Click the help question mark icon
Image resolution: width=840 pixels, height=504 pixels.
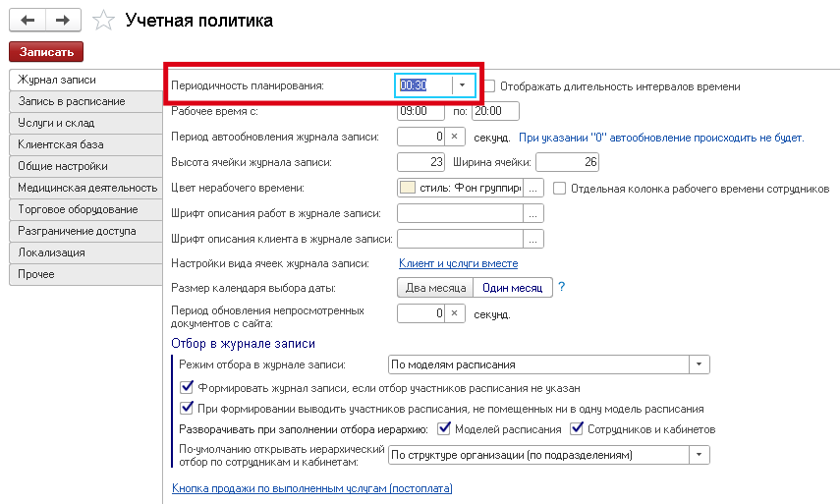(562, 288)
